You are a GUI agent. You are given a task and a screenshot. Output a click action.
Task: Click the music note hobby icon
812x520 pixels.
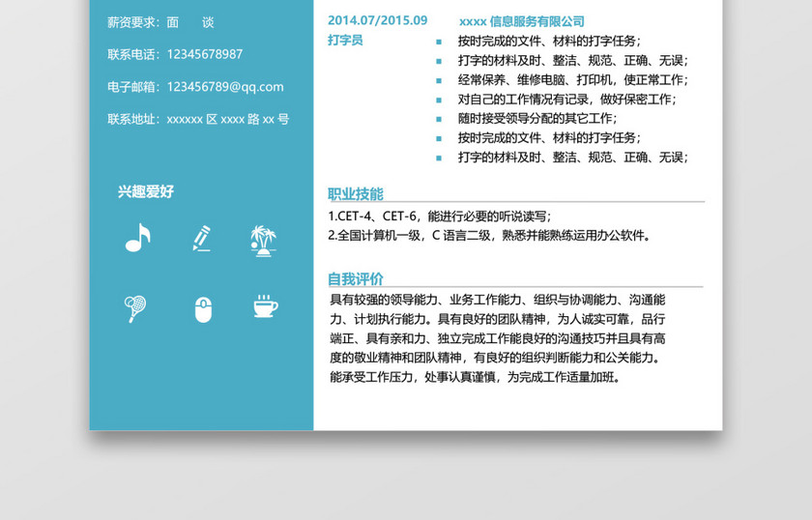[x=137, y=238]
